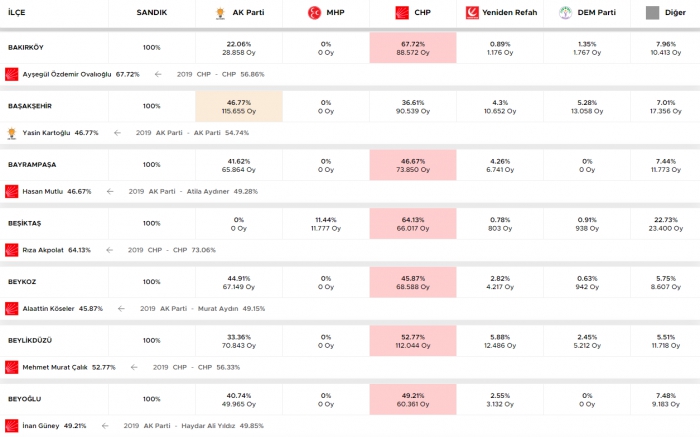The image size is (700, 437).
Task: Click CHP icon beside Rıza Akpolat
Action: tap(12, 250)
